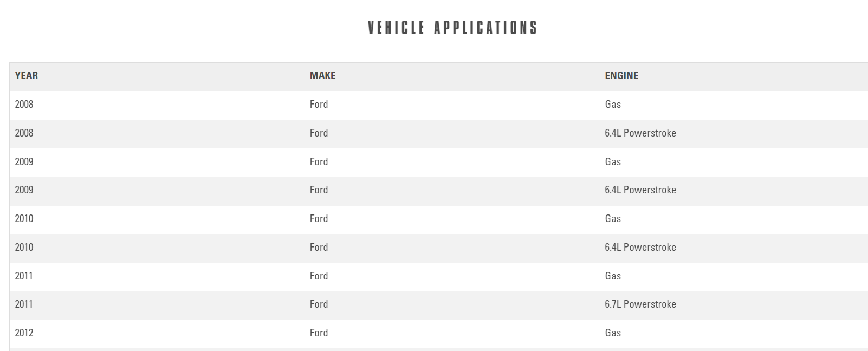Click the ENGINE column header
Image resolution: width=868 pixels, height=351 pixels.
[x=621, y=76]
